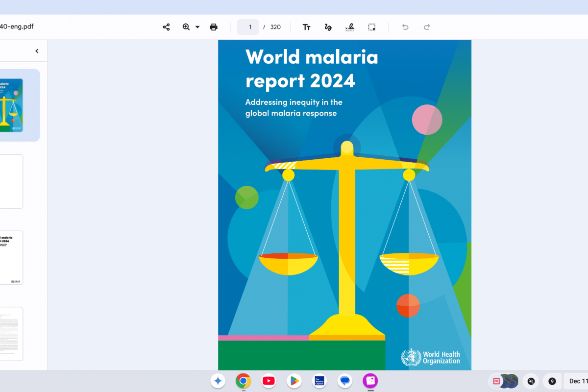Open the zoom level dropdown arrow
The image size is (588, 392).
tap(197, 27)
